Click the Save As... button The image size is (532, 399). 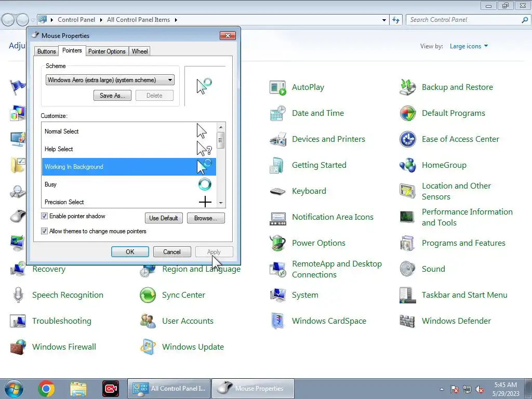(112, 96)
